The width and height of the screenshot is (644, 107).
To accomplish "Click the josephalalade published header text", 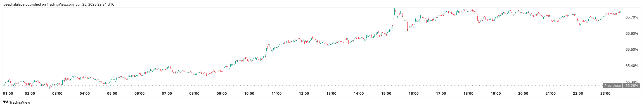I will (58, 4).
